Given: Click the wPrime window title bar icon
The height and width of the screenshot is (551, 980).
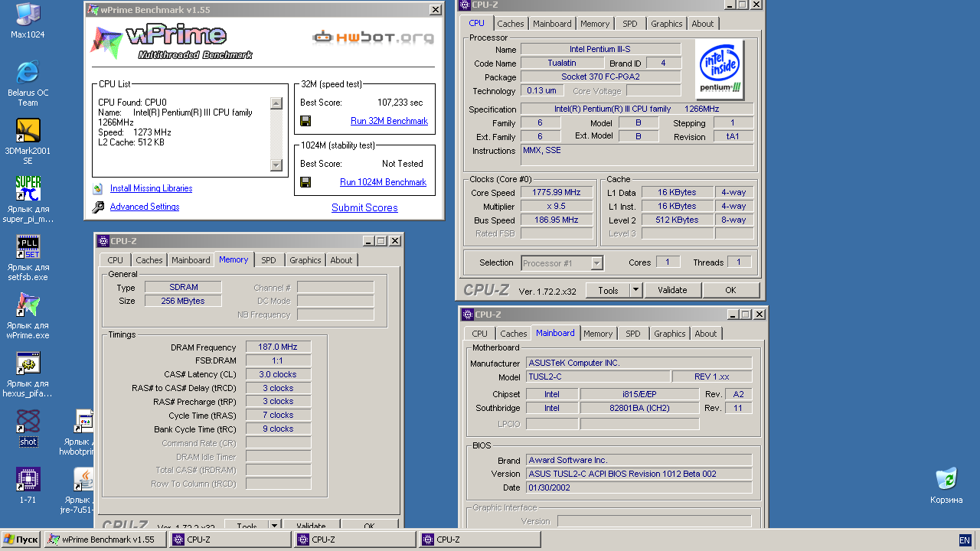Looking at the screenshot, I should (x=92, y=10).
